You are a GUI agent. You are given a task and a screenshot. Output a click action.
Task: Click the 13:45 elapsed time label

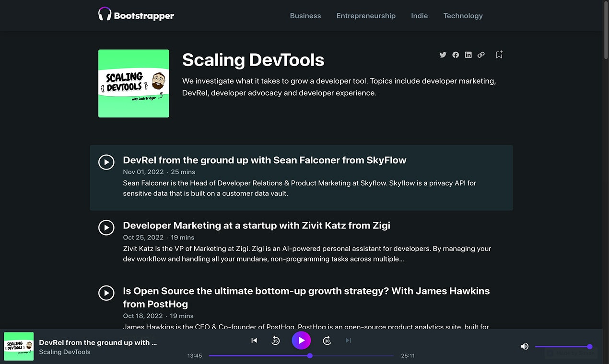[x=195, y=356]
